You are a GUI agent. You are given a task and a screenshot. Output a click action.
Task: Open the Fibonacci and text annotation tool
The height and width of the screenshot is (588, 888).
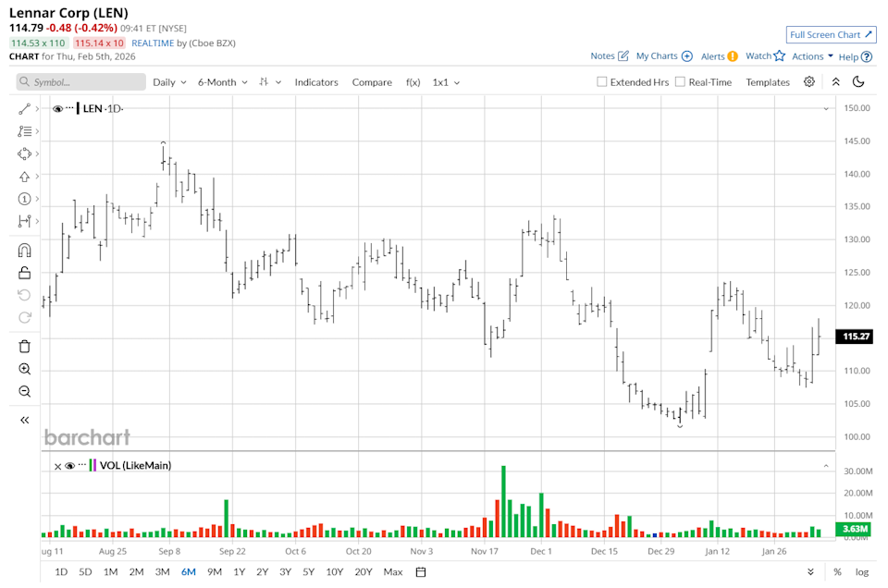click(x=24, y=131)
